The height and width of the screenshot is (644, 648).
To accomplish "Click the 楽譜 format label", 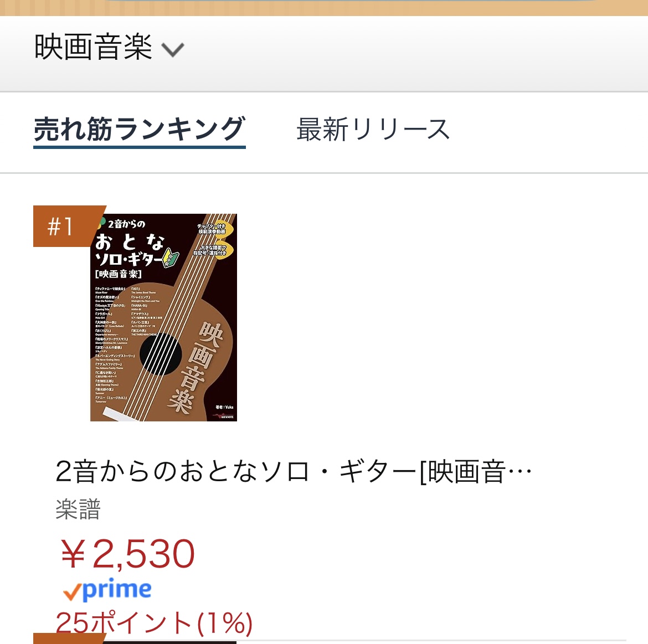I will [78, 509].
